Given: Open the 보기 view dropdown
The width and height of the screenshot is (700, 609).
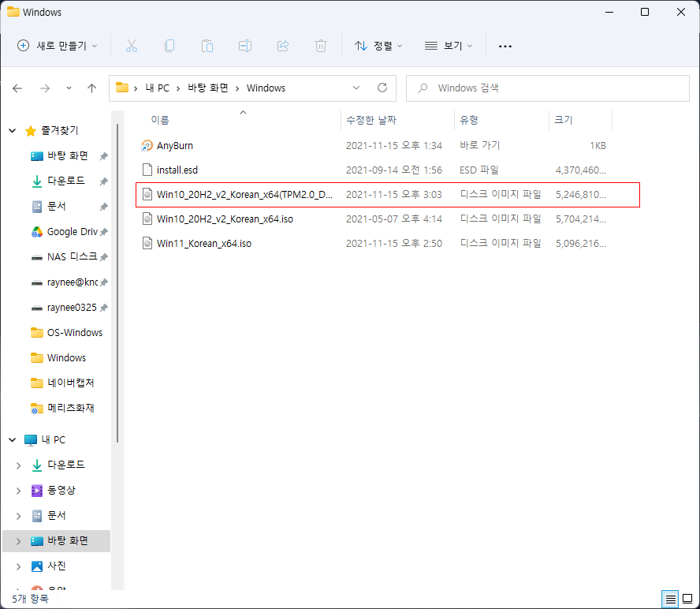Looking at the screenshot, I should [449, 46].
